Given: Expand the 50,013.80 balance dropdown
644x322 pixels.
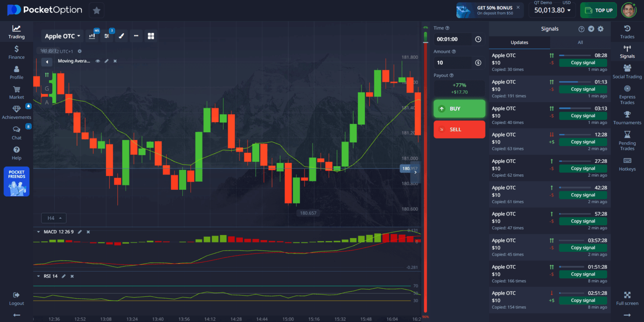Looking at the screenshot, I should [552, 10].
